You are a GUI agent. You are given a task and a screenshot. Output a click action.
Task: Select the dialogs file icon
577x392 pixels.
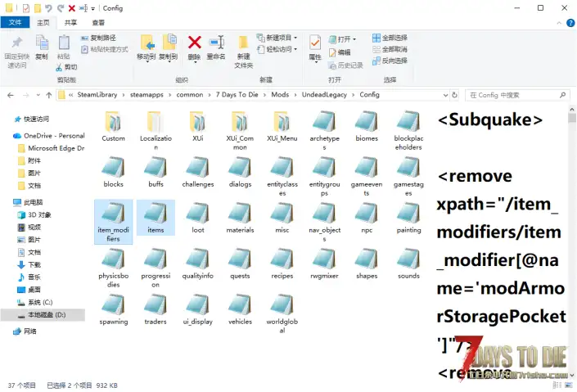click(x=240, y=168)
